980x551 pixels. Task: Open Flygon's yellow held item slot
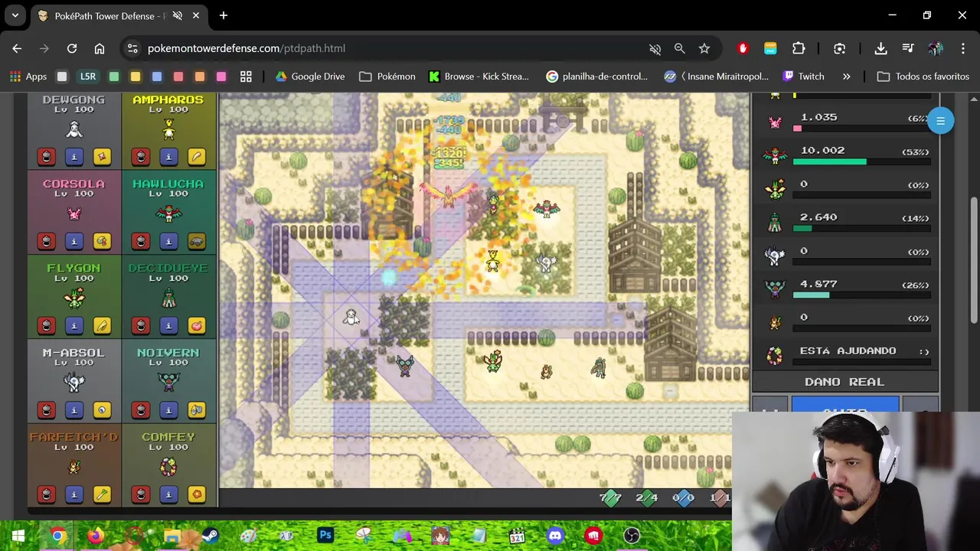[x=102, y=326]
